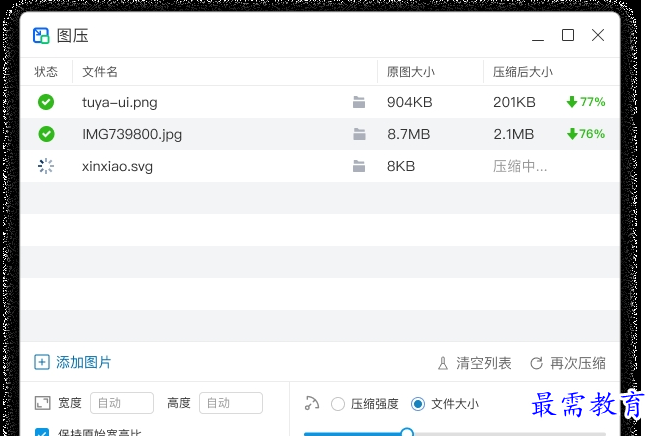The image size is (653, 436).
Task: Click green check status of tuya-ui.png
Action: [x=46, y=102]
